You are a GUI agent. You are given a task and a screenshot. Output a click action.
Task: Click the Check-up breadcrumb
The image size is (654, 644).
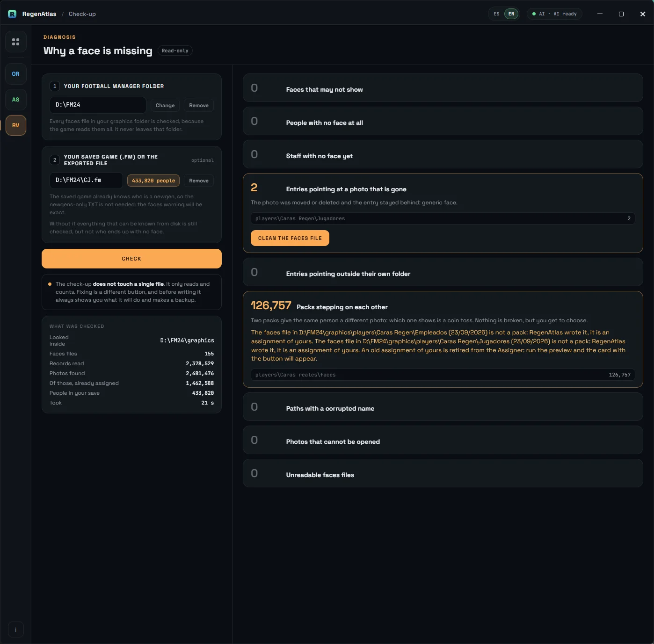pos(82,14)
